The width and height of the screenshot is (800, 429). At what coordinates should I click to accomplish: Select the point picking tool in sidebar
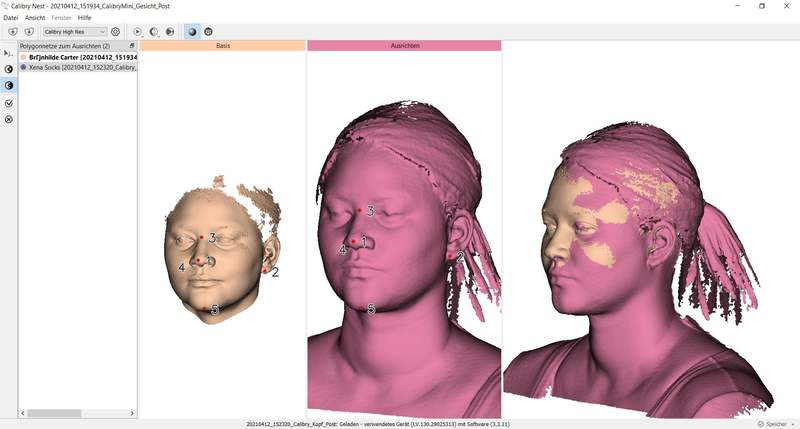point(9,52)
